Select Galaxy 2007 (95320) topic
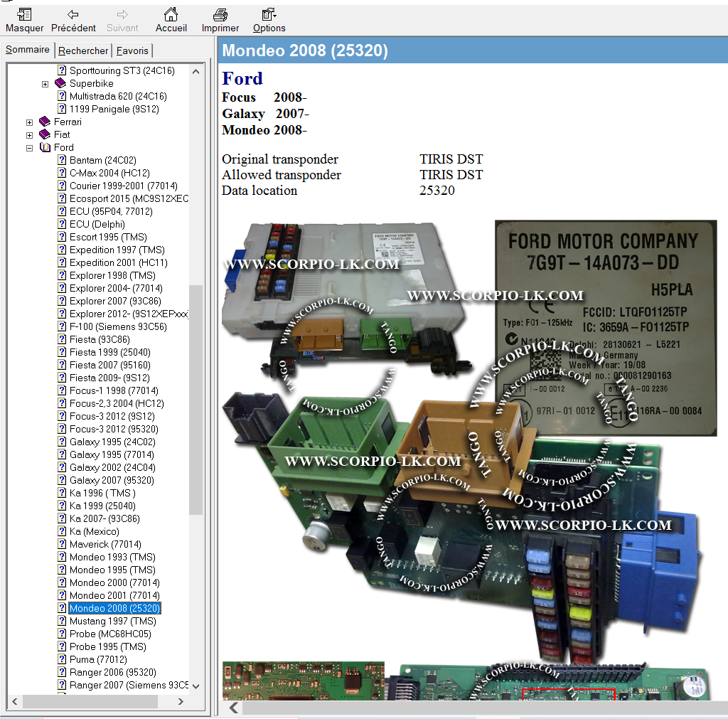 111,480
